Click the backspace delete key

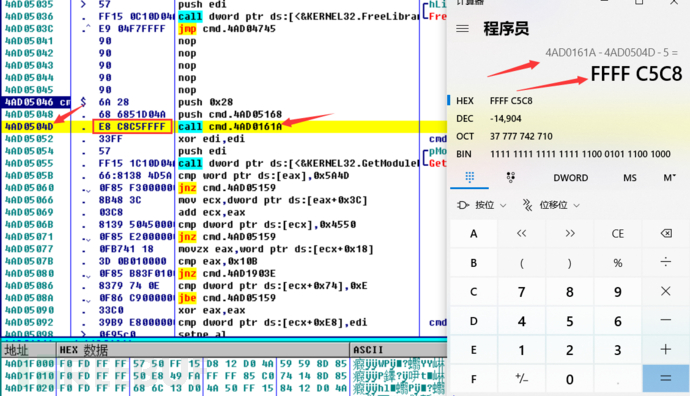pos(666,233)
